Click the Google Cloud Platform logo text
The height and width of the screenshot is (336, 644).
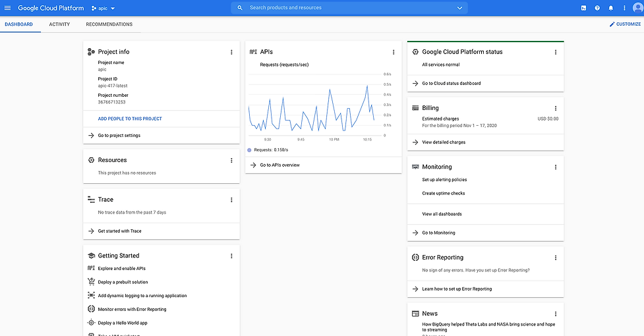[51, 8]
